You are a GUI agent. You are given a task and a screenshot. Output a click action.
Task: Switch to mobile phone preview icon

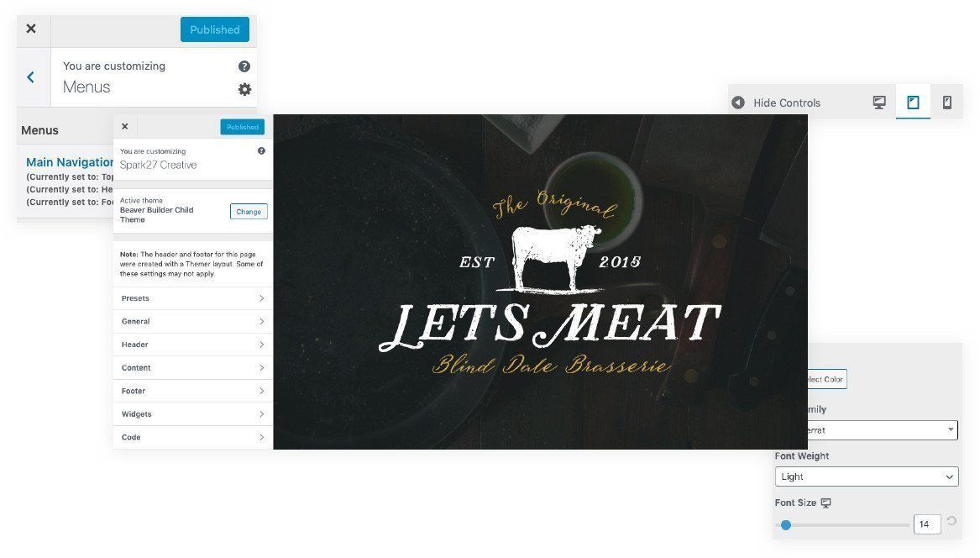(947, 102)
